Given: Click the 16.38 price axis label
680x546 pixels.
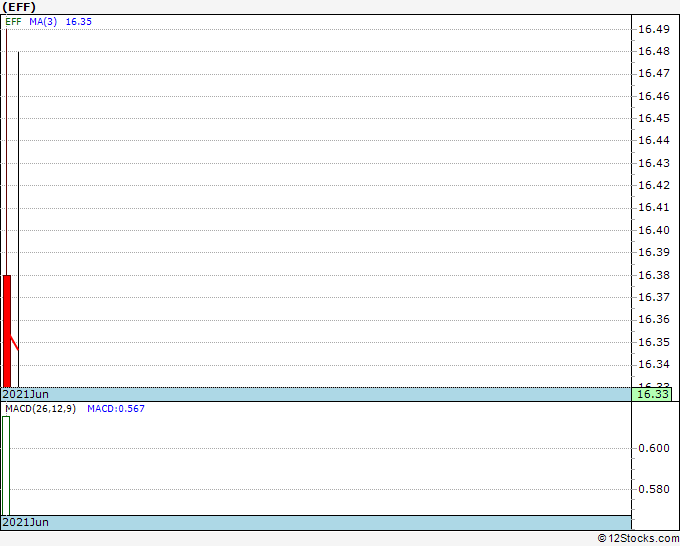Looking at the screenshot, I should [654, 275].
